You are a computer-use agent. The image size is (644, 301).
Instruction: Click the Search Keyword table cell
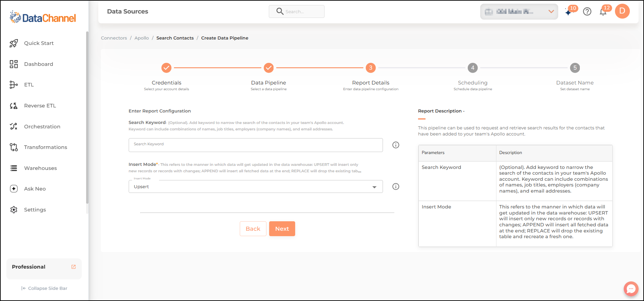457,181
